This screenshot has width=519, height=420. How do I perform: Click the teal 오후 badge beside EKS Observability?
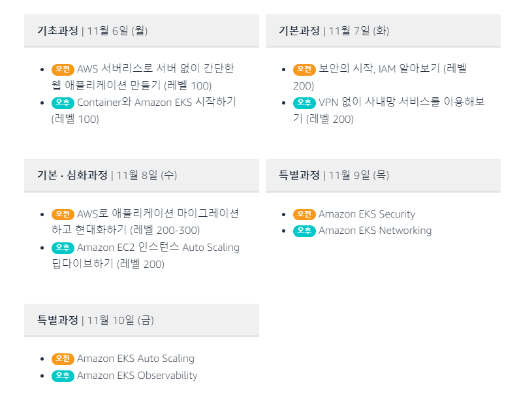pyautogui.click(x=63, y=376)
